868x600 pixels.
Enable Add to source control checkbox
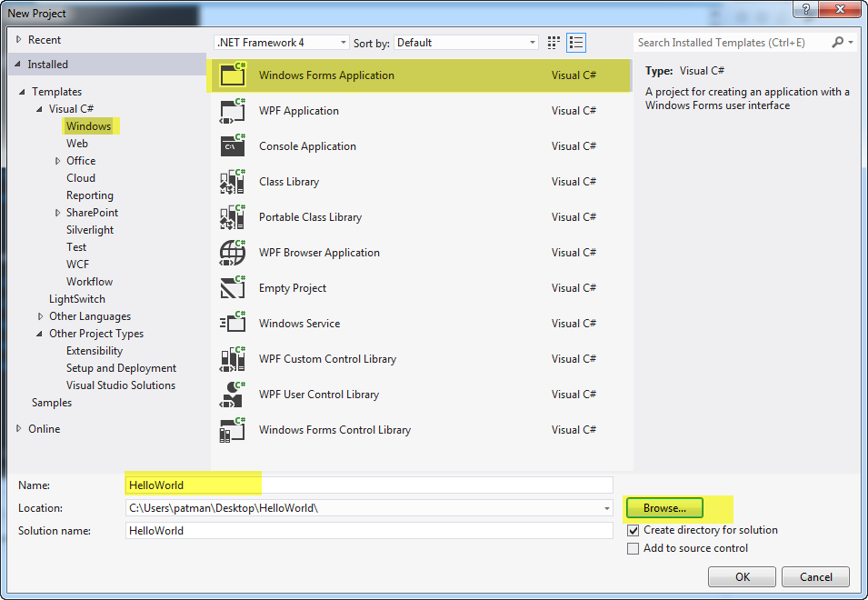point(633,548)
